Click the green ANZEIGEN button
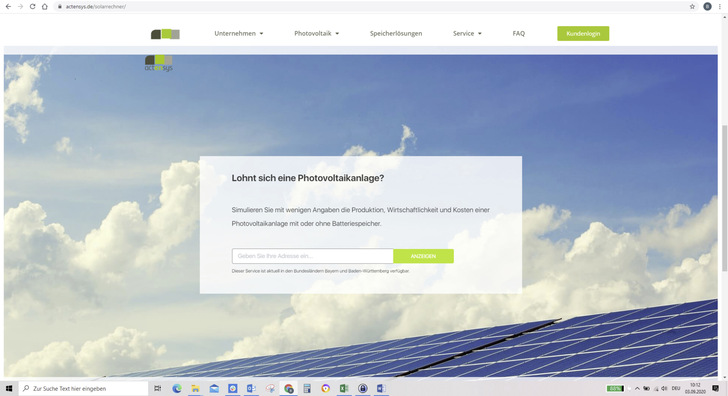Viewport: 728px width, 396px height. (423, 256)
